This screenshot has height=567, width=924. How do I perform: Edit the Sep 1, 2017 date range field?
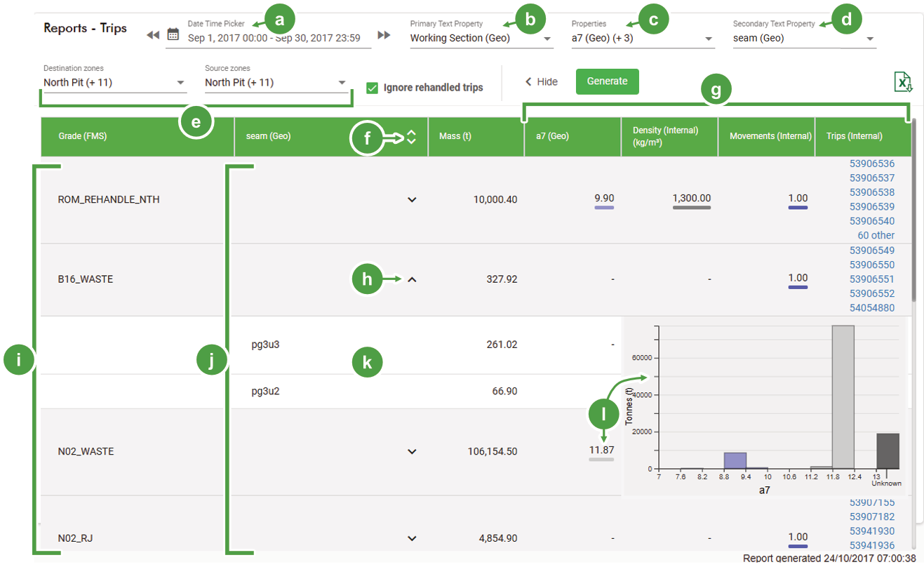tap(274, 39)
